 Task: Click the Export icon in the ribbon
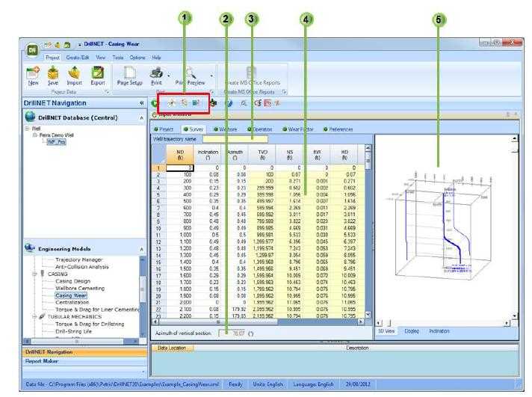[x=98, y=73]
